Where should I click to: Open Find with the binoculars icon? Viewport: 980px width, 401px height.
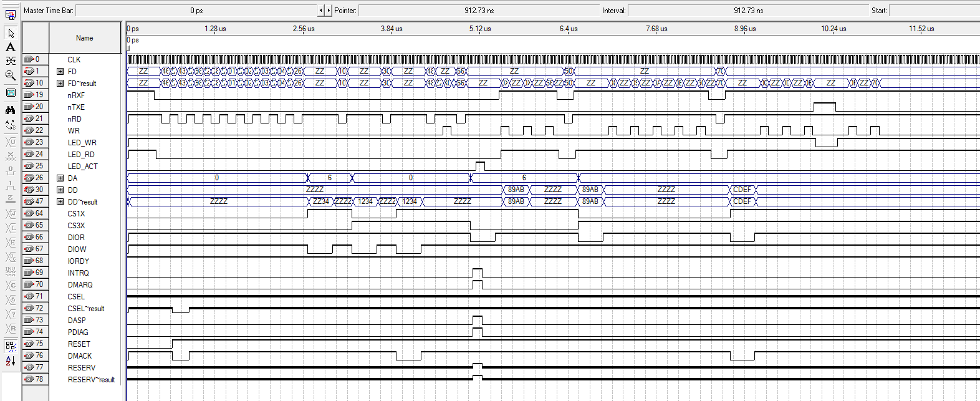(11, 110)
